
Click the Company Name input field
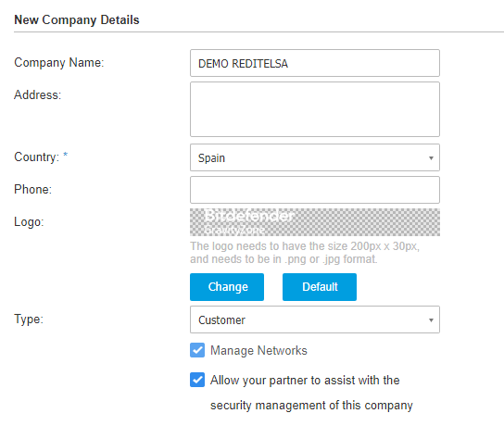tap(315, 63)
